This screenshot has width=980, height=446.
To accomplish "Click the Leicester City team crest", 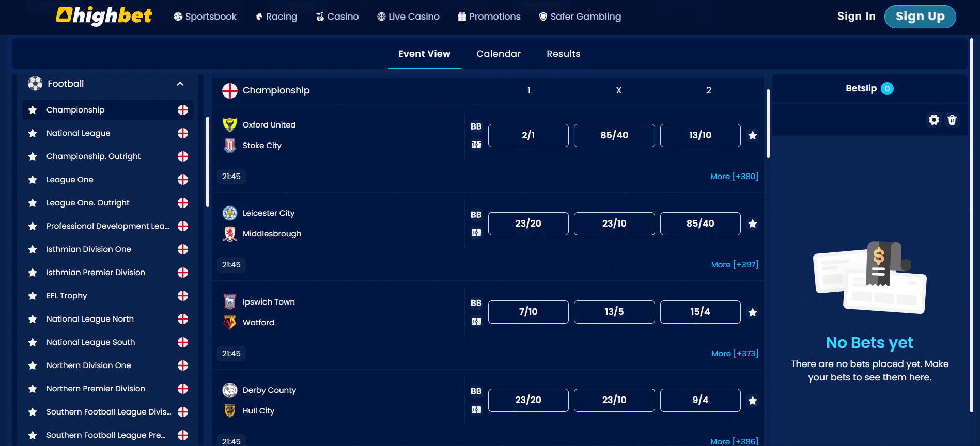I will (x=230, y=213).
